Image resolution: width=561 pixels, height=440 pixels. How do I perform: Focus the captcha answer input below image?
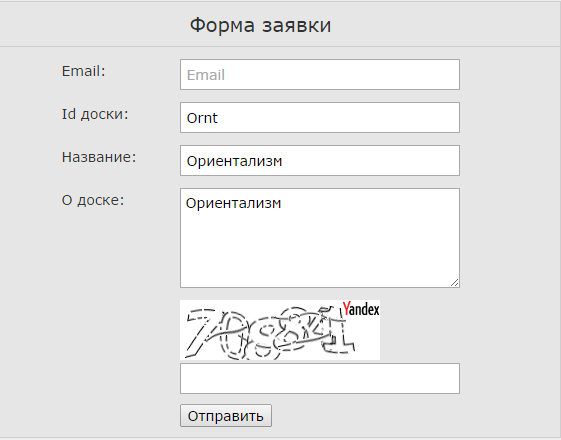[x=320, y=378]
